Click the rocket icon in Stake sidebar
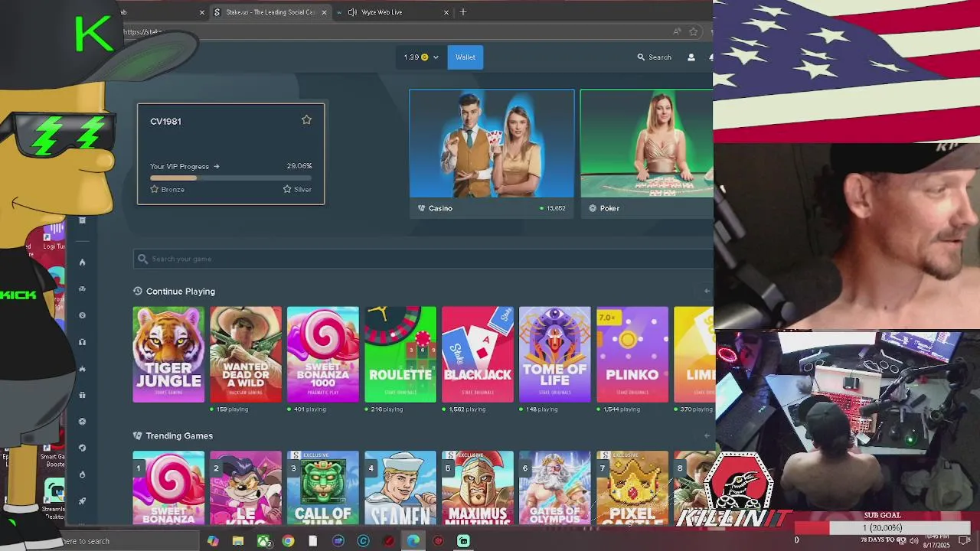The height and width of the screenshot is (551, 980). click(x=82, y=500)
